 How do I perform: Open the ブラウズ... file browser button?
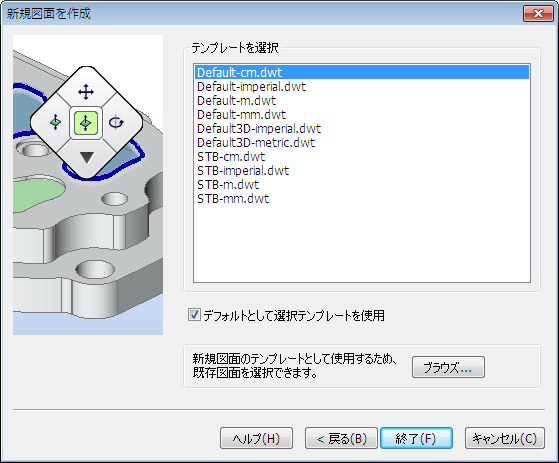(x=448, y=367)
